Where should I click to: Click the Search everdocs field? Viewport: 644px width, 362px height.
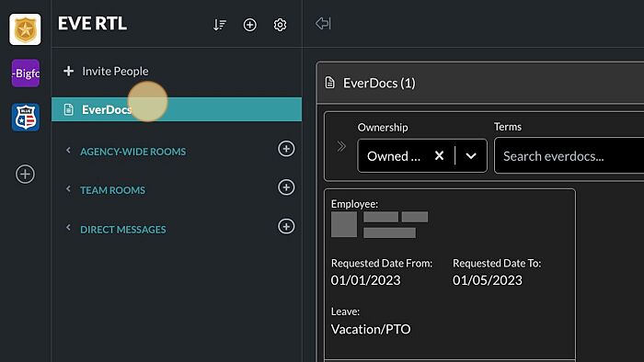coord(569,156)
